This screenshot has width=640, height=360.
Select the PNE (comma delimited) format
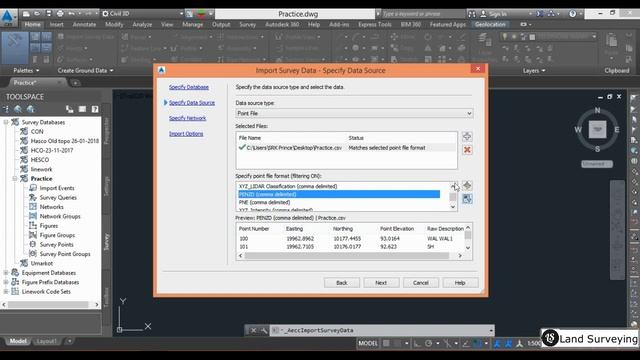tap(264, 202)
